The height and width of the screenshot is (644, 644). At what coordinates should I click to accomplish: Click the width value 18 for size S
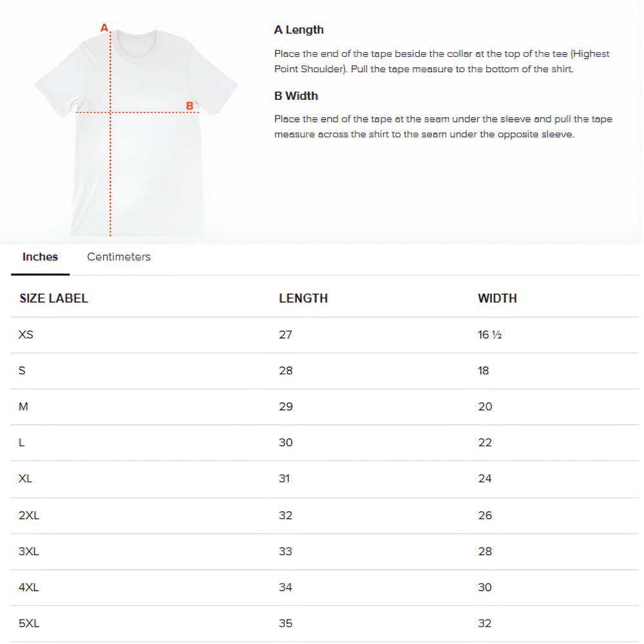(484, 370)
